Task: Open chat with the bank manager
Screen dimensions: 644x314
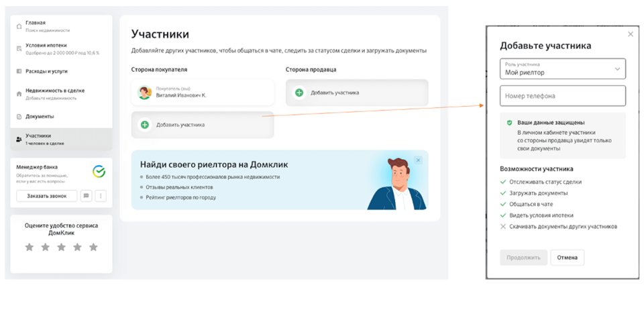Action: (86, 196)
